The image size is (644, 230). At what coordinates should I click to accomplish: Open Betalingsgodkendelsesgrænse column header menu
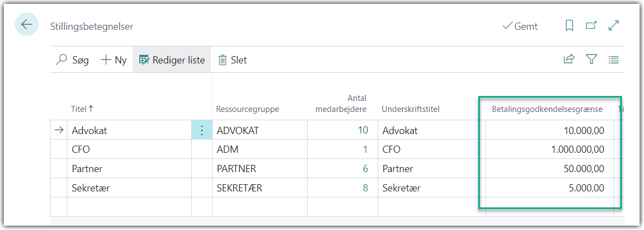(x=546, y=109)
